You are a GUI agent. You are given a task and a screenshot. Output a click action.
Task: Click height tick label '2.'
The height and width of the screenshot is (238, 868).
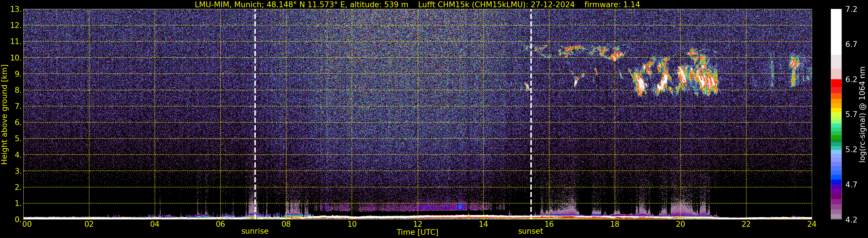pos(18,188)
